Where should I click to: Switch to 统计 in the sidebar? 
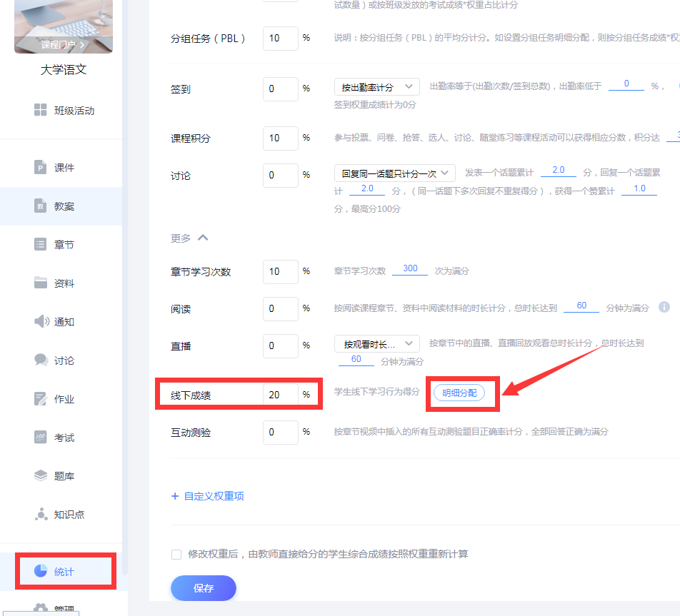click(x=65, y=571)
